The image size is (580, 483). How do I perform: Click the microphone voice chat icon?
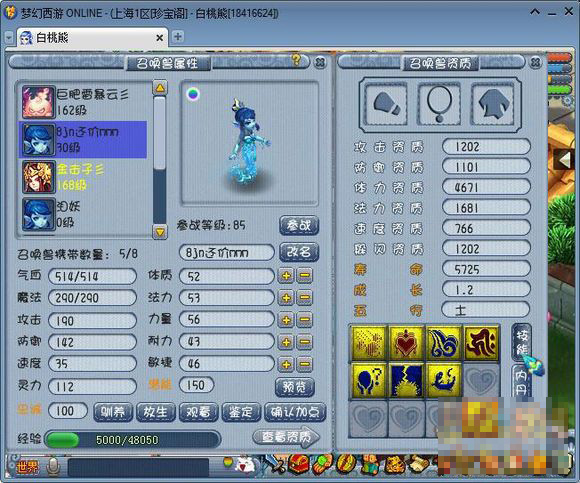click(x=53, y=466)
